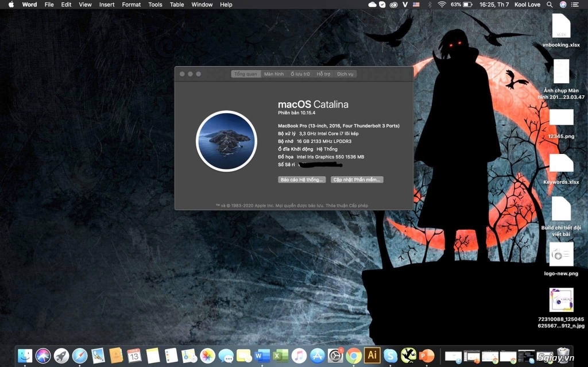
Task: Open Photos app in dock
Action: pyautogui.click(x=207, y=356)
